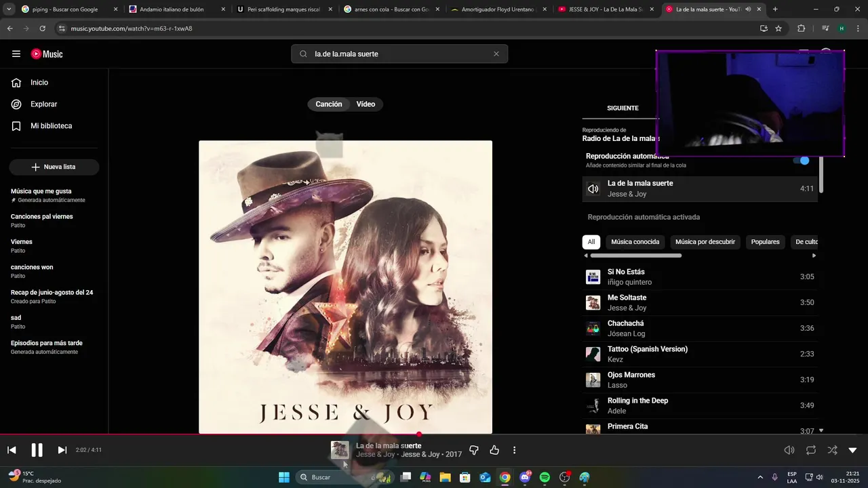Play 'Ojos Marrones' by Lasso

pyautogui.click(x=700, y=380)
